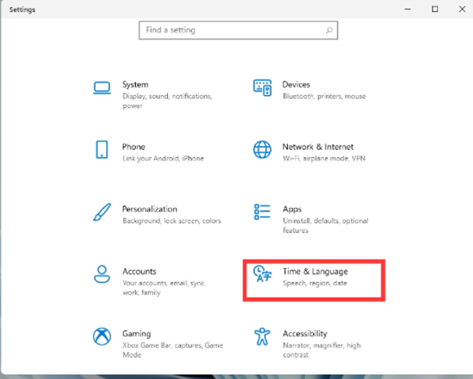Click the Gaming Xbox icon
This screenshot has width=473, height=379.
point(102,336)
